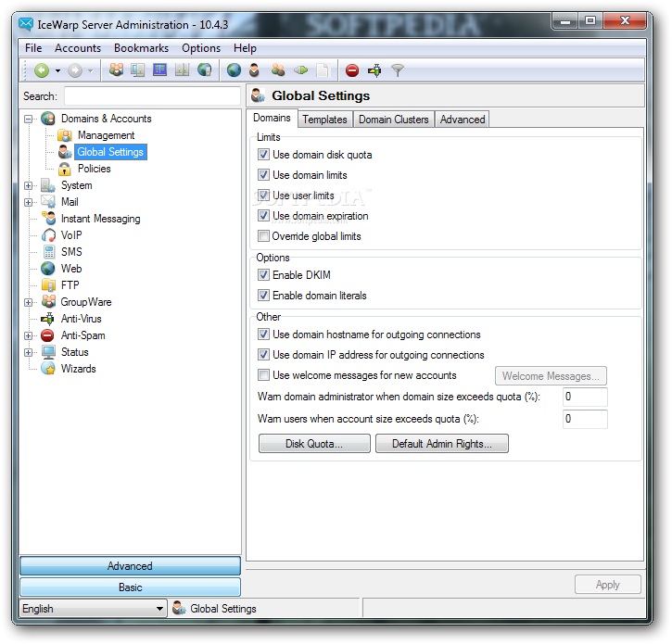672x644 pixels.
Task: Click the Apply button
Action: (x=607, y=585)
